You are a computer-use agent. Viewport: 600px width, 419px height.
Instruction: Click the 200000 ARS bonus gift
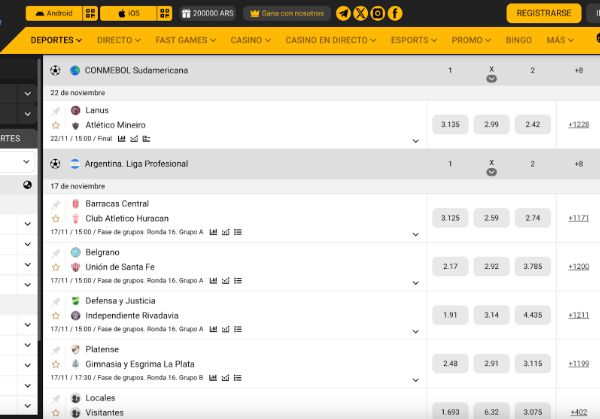click(209, 14)
